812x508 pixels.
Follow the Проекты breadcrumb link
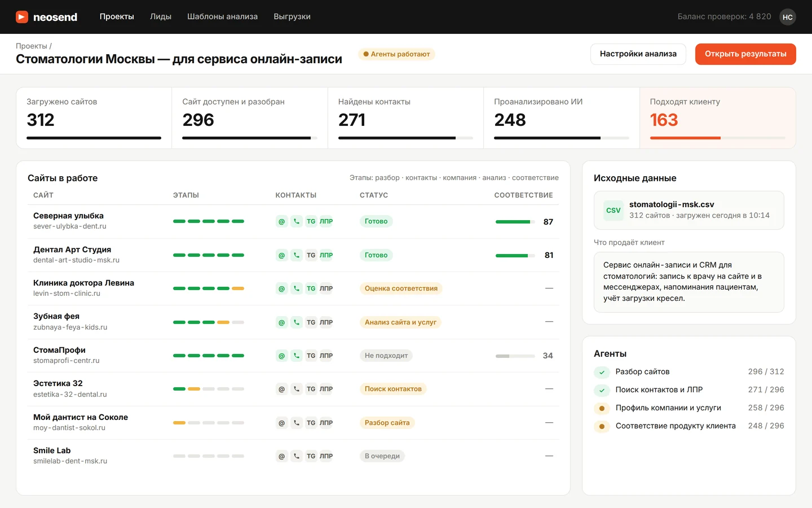click(x=32, y=46)
